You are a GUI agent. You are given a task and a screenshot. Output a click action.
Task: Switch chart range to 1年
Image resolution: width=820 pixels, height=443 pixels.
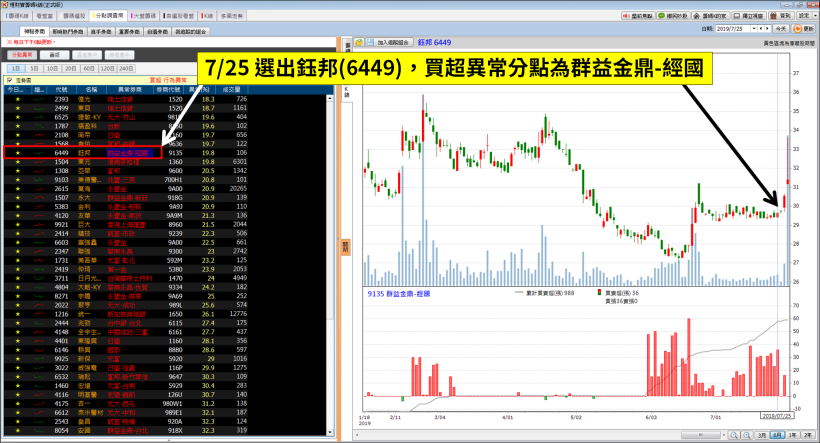tap(793, 435)
